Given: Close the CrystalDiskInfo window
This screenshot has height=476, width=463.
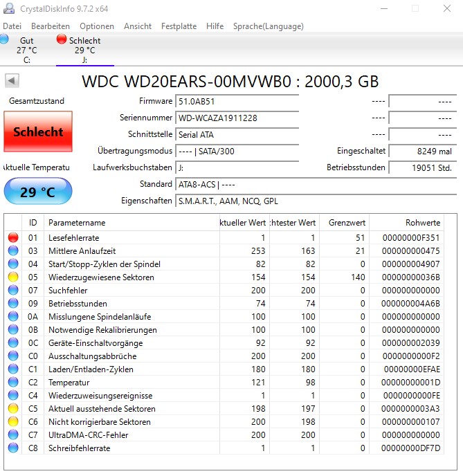Looking at the screenshot, I should tap(447, 8).
